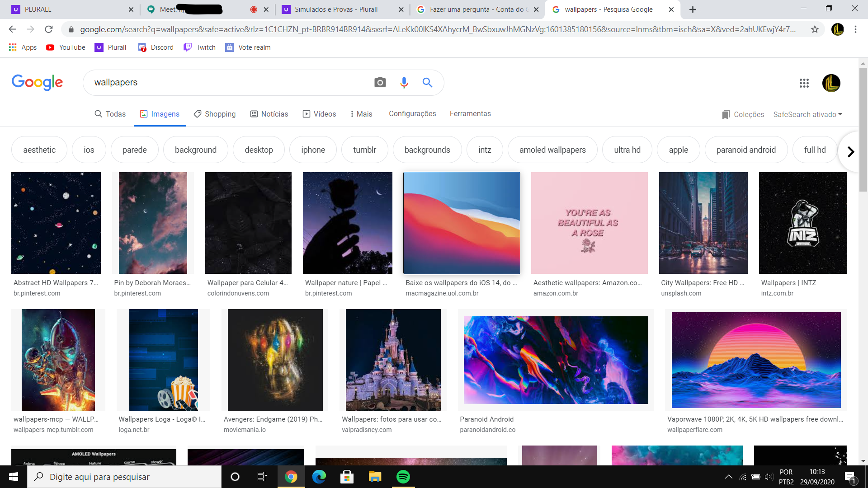Select the amoled wallpapers filter chip
Screen dimensions: 868x488
(x=552, y=150)
